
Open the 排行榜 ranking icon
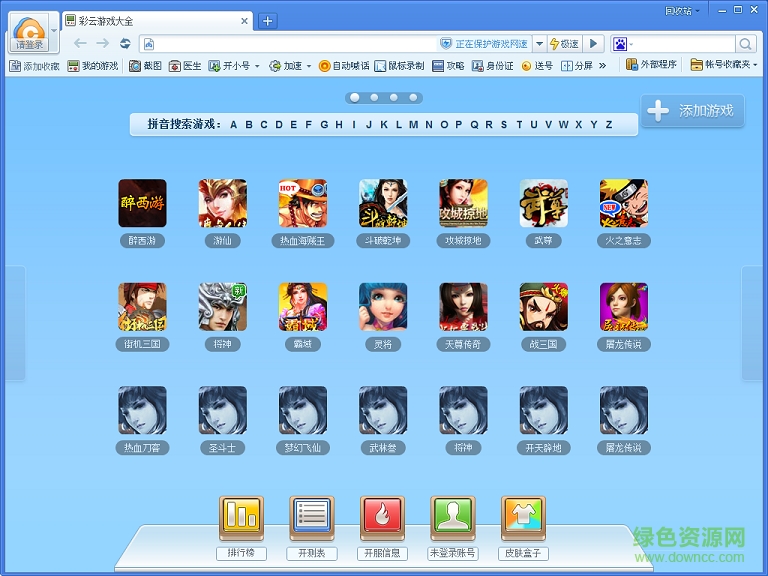[241, 519]
